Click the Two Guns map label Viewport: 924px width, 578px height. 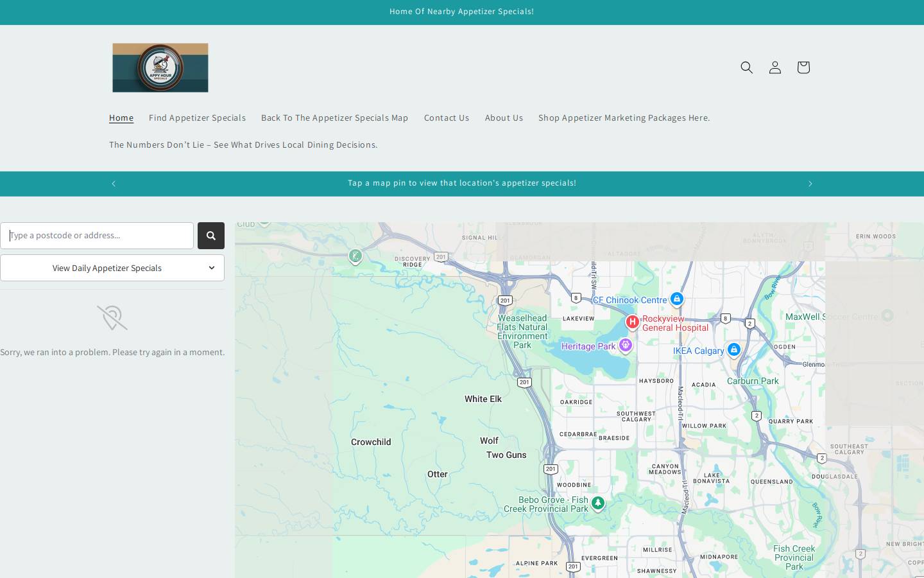click(506, 455)
